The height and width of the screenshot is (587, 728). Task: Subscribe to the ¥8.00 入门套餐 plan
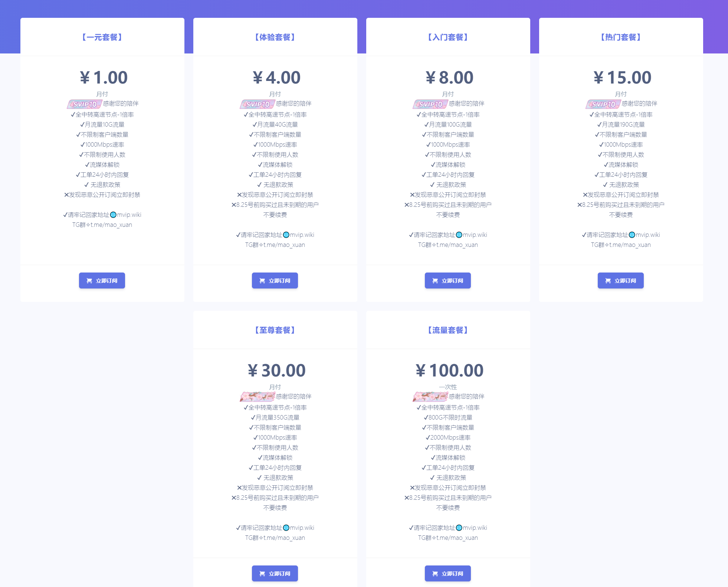(448, 281)
